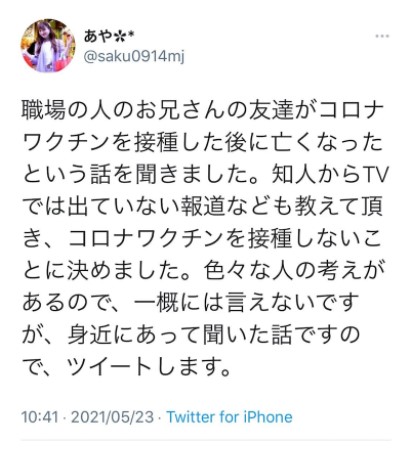406x451 pixels.
Task: Click the Twitter for iPhone source link
Action: (229, 417)
